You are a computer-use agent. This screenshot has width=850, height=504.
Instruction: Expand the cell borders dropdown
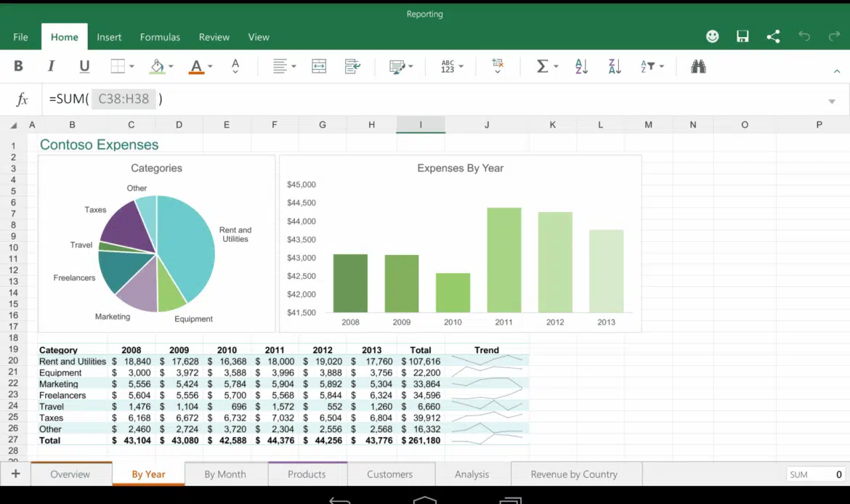point(131,67)
